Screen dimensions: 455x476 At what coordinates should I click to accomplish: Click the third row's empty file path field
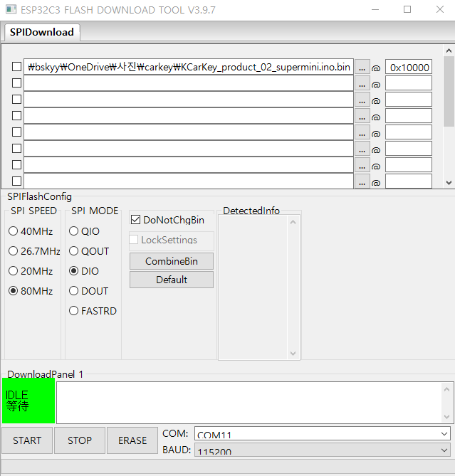[189, 100]
